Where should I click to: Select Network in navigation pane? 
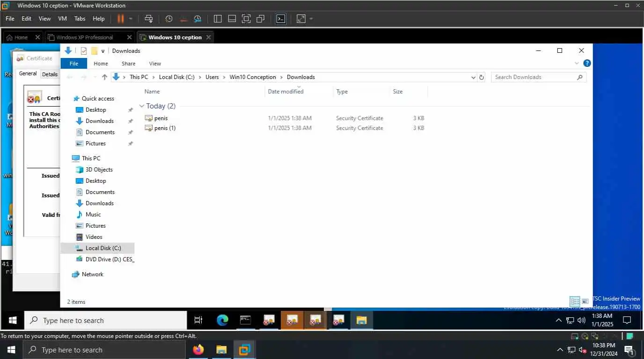pyautogui.click(x=92, y=274)
